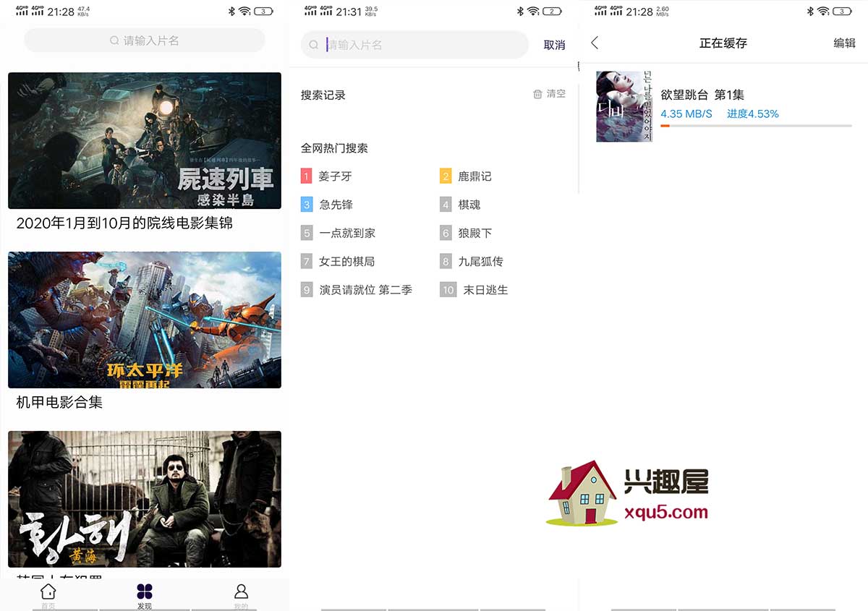Tap the back arrow on caching screen

click(595, 43)
